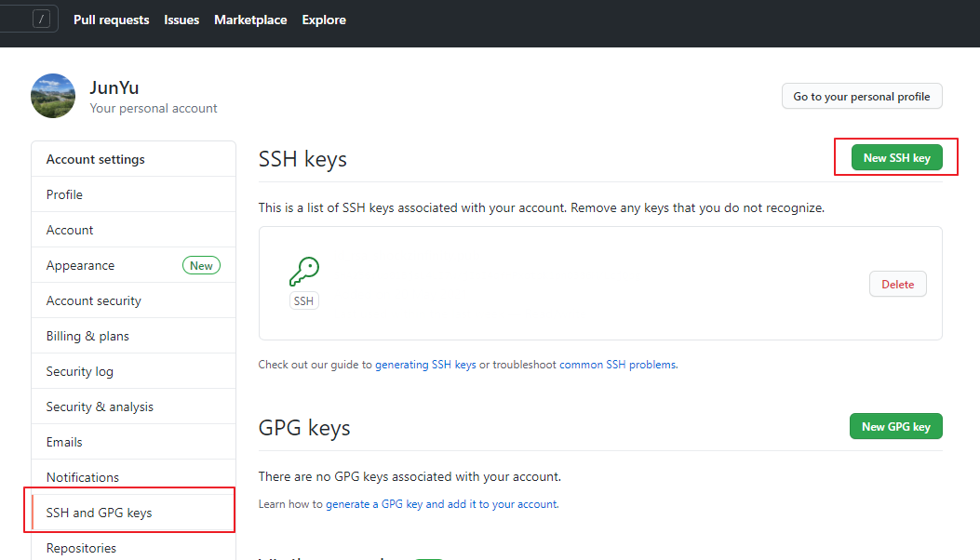Open the common SSH problems link
This screenshot has height=560, width=980.
pos(618,365)
